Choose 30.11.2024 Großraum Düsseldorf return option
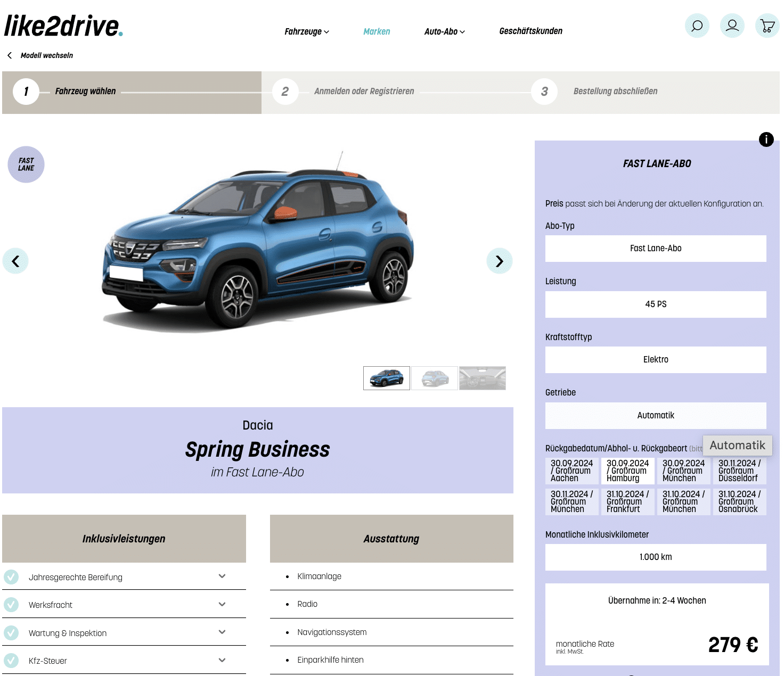 tap(740, 471)
